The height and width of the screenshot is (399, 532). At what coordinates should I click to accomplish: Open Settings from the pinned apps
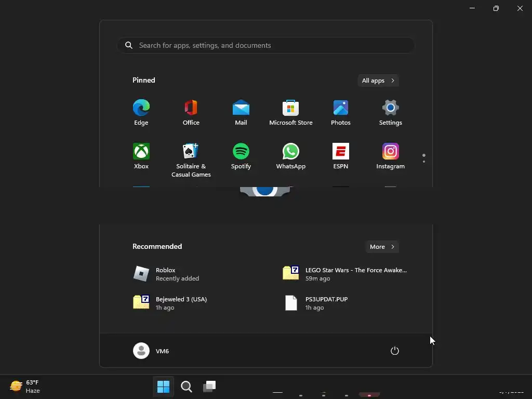pos(391,113)
